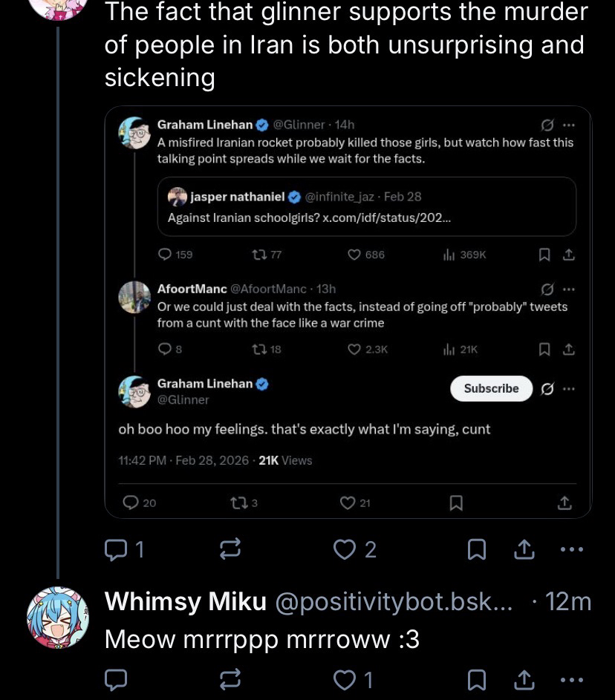615x700 pixels.
Task: Open the embedded tweet screenshot image
Action: [348, 312]
